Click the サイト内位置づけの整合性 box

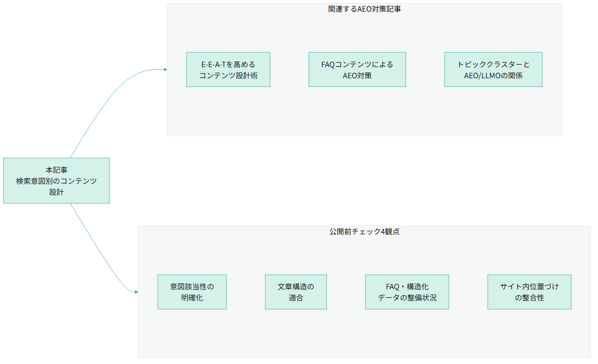point(529,292)
